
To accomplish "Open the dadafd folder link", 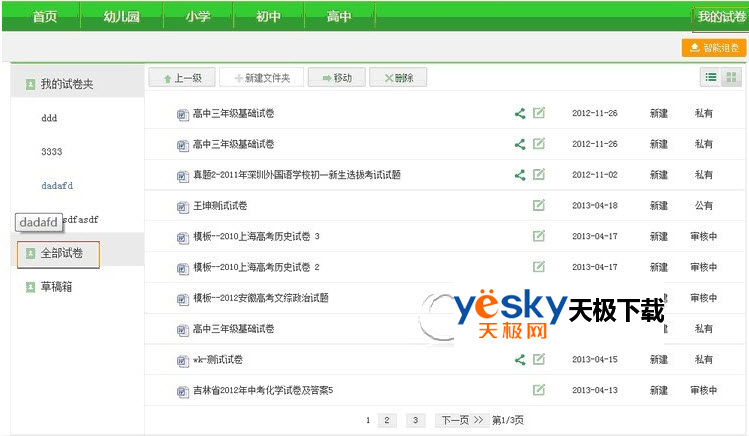I will point(57,186).
